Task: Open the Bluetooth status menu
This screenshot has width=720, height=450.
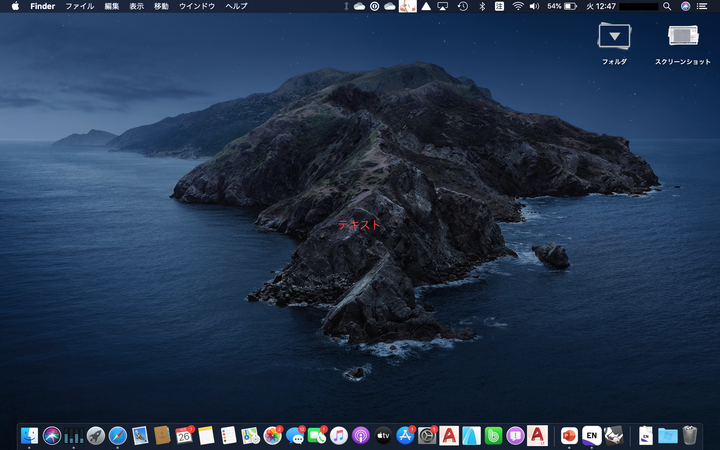Action: (482, 6)
